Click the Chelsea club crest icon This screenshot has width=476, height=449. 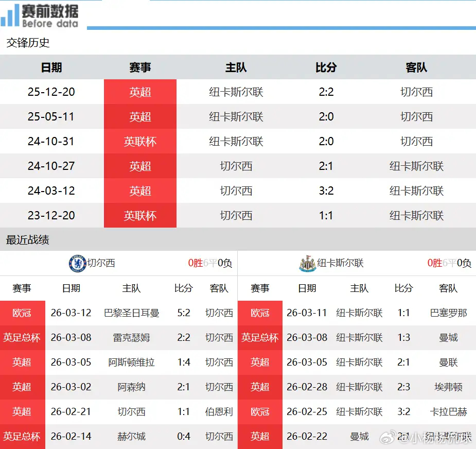click(78, 262)
